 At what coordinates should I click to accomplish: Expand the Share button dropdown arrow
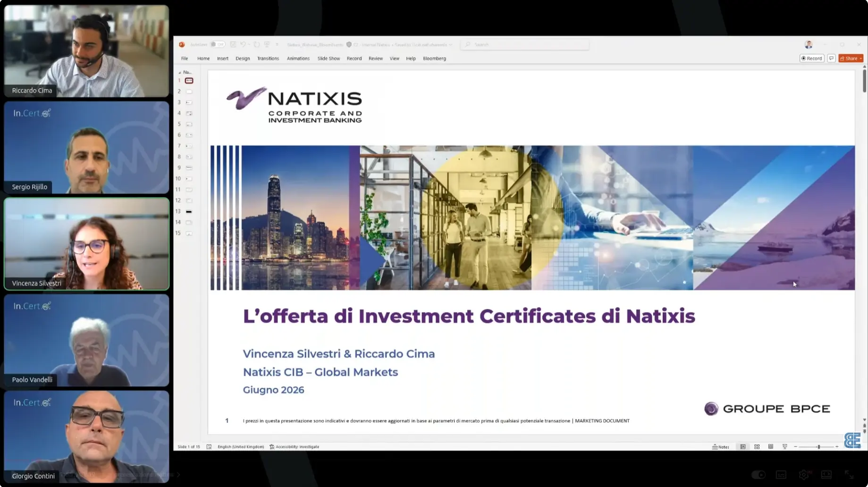click(861, 58)
